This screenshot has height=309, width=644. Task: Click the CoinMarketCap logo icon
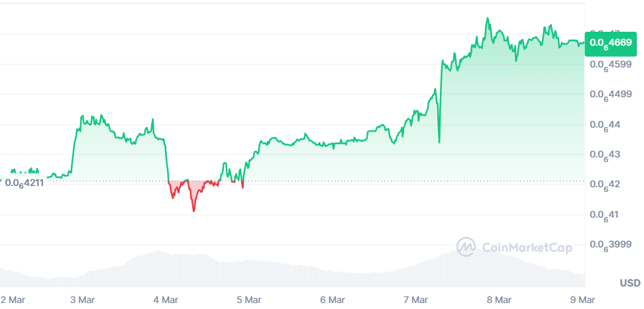coord(466,247)
